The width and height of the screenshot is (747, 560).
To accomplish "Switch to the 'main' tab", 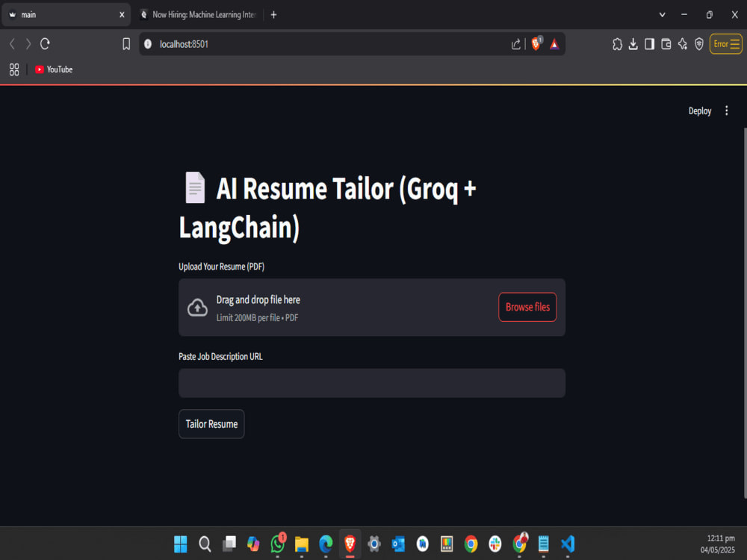I will pyautogui.click(x=66, y=15).
